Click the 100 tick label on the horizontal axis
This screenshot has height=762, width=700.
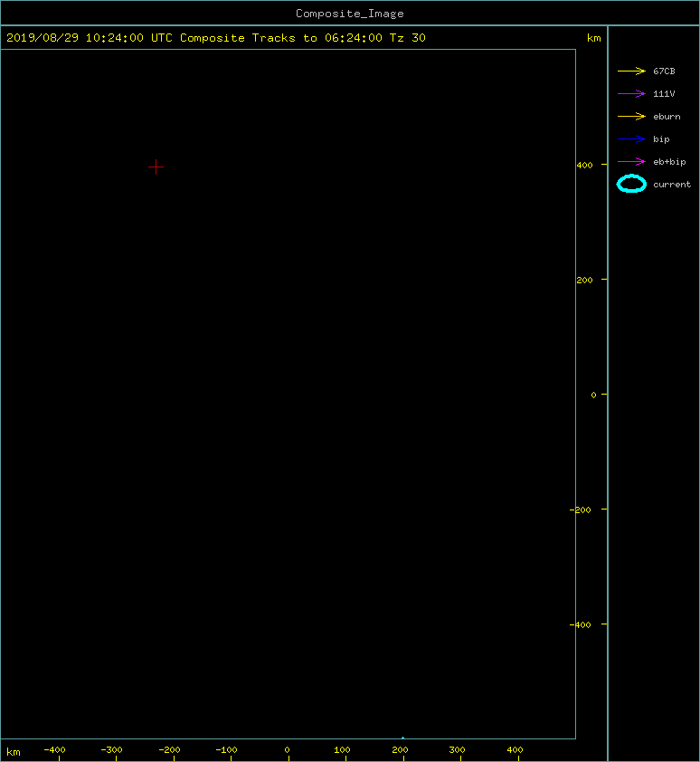pos(343,750)
